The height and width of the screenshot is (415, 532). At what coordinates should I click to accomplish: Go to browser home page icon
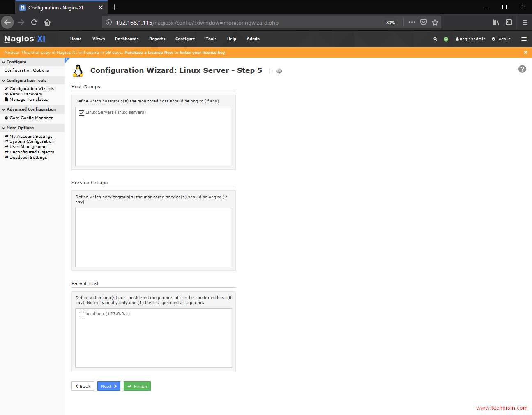click(x=47, y=22)
